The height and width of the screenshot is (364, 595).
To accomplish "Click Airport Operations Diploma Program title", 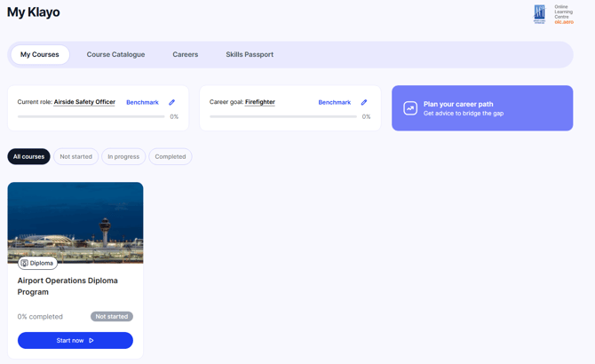I will pyautogui.click(x=67, y=286).
